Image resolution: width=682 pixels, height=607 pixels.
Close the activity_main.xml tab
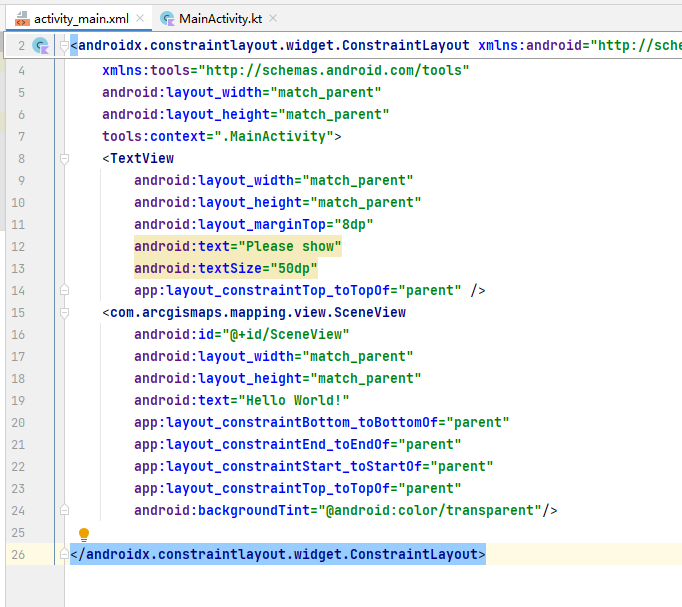tap(140, 18)
